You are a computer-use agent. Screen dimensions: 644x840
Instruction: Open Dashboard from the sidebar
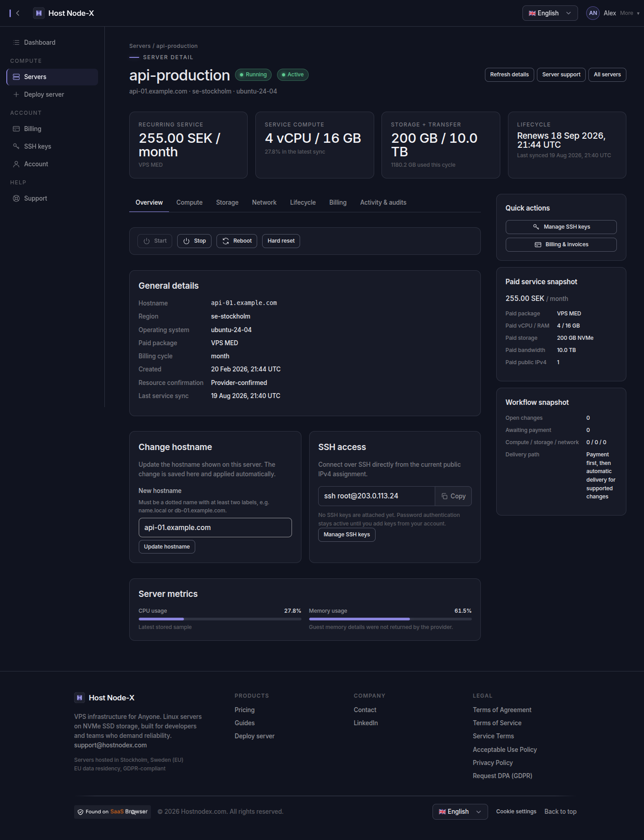[52, 42]
